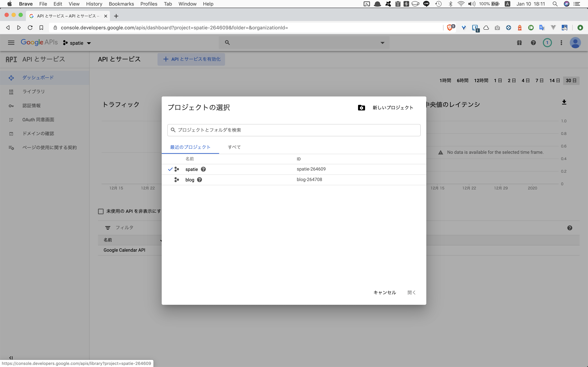Click the gift icon for what's new

pos(519,42)
